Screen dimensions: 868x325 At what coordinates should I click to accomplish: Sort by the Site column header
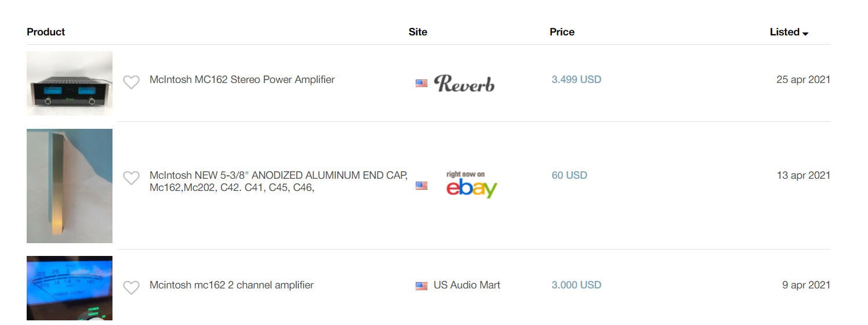[x=417, y=32]
